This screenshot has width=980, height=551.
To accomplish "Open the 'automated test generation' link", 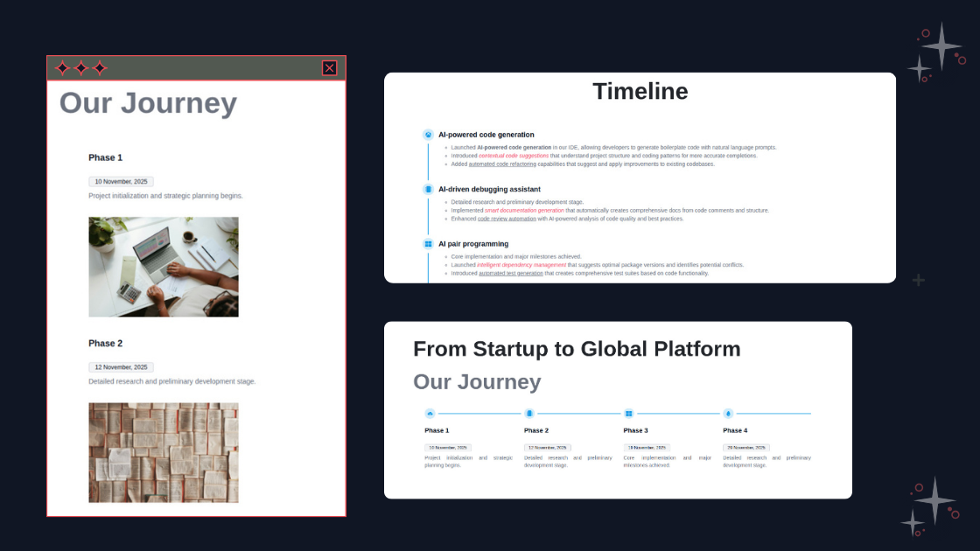I will click(511, 274).
